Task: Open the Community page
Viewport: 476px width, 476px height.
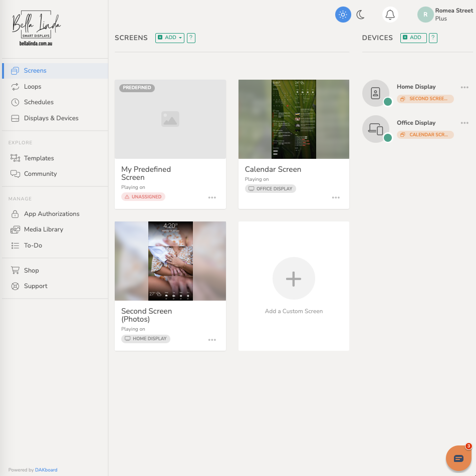Action: (41, 174)
